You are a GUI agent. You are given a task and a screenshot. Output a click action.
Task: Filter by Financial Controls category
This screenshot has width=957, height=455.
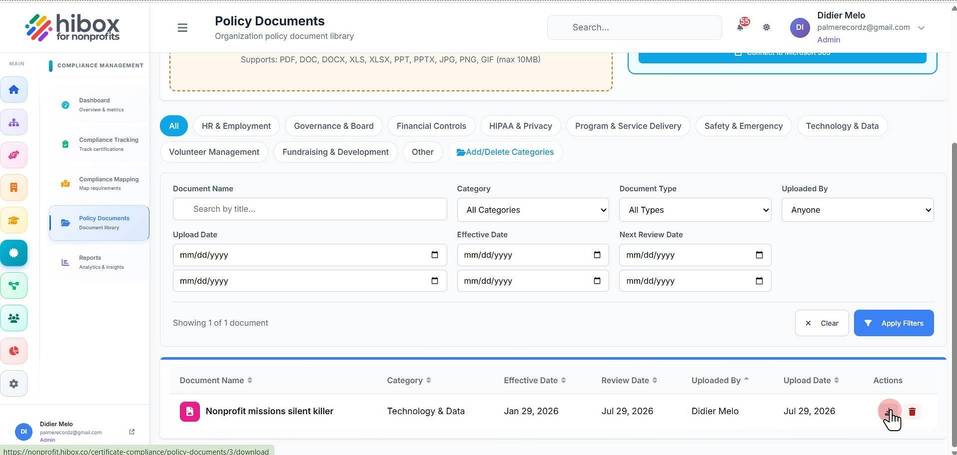click(432, 126)
